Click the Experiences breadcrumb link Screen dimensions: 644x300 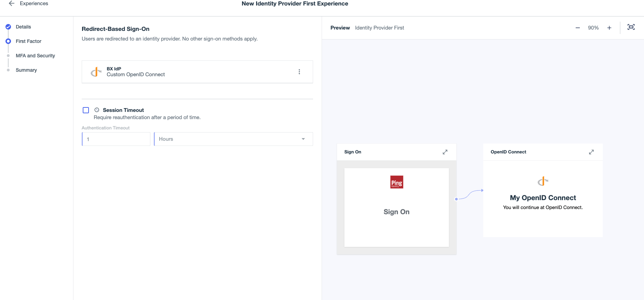click(x=34, y=3)
